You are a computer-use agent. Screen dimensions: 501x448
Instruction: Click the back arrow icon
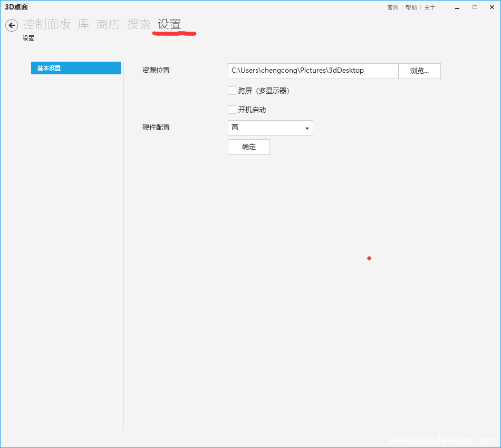click(x=12, y=25)
